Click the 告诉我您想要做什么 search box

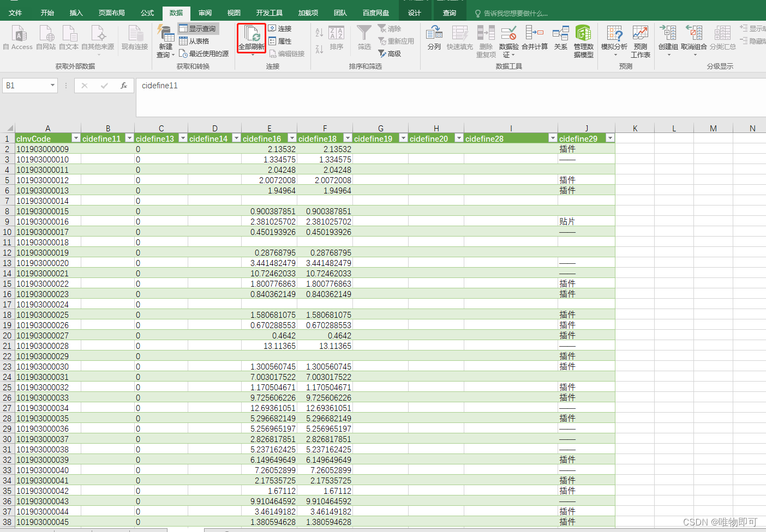[511, 13]
